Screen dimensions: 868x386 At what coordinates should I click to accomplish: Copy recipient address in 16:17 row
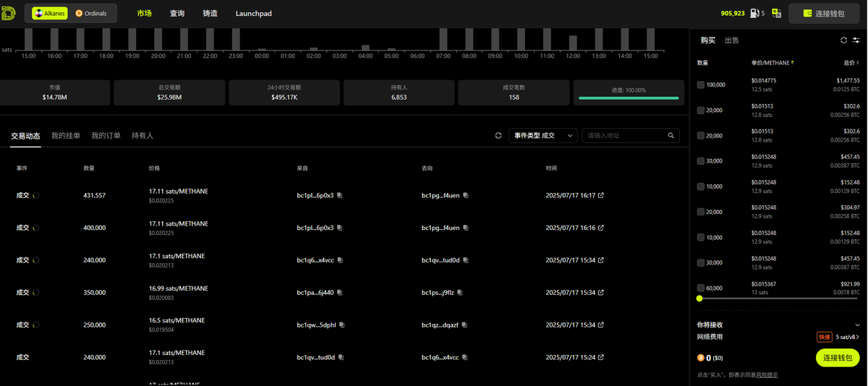click(466, 195)
